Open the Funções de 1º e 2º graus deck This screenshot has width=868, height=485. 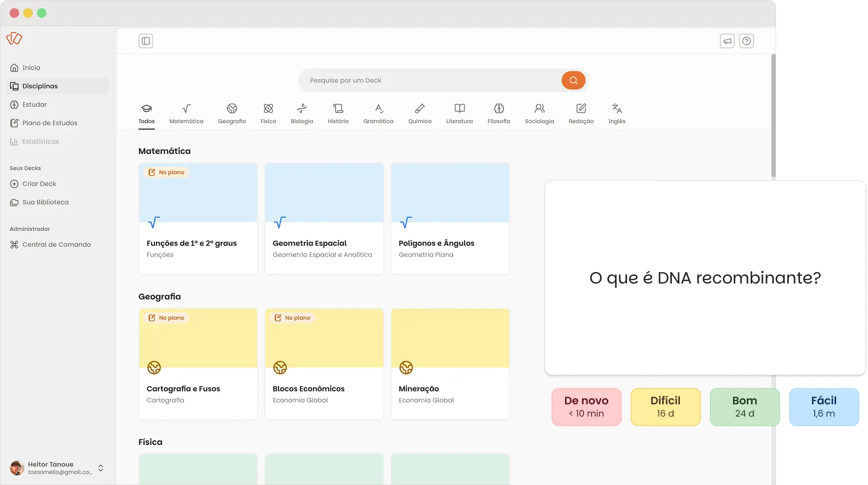(x=198, y=218)
